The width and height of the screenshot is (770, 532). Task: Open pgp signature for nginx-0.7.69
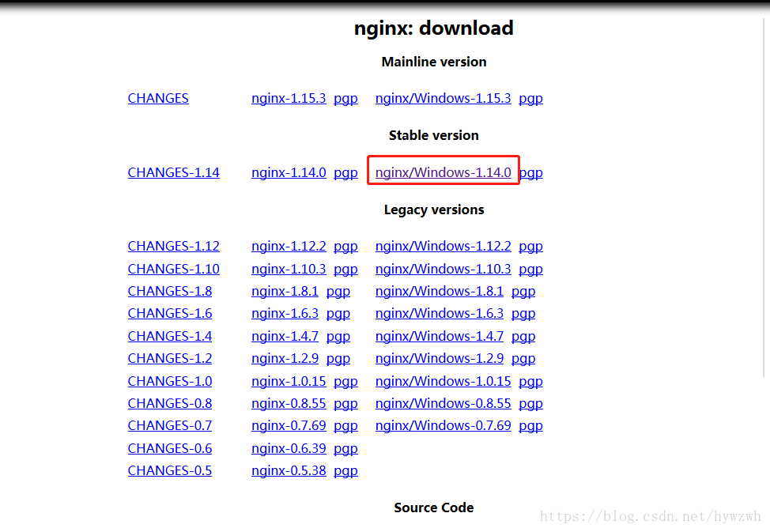(345, 426)
